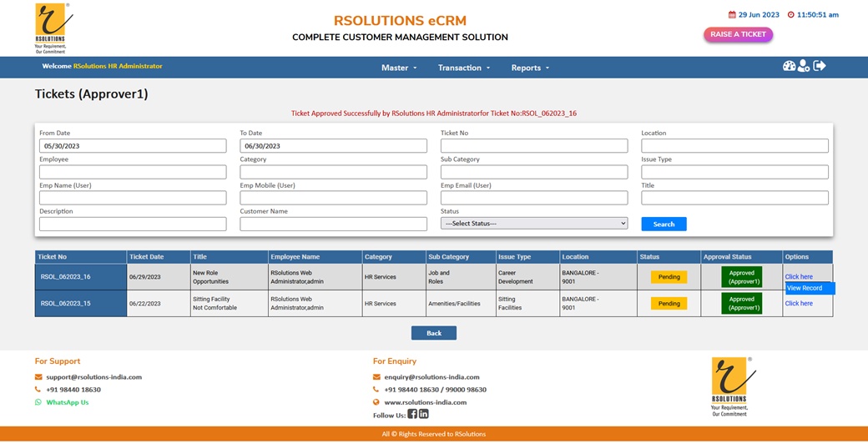Screen dimensions: 868x444
Task: Click the RSolutions logo in the footer
Action: pos(729,386)
